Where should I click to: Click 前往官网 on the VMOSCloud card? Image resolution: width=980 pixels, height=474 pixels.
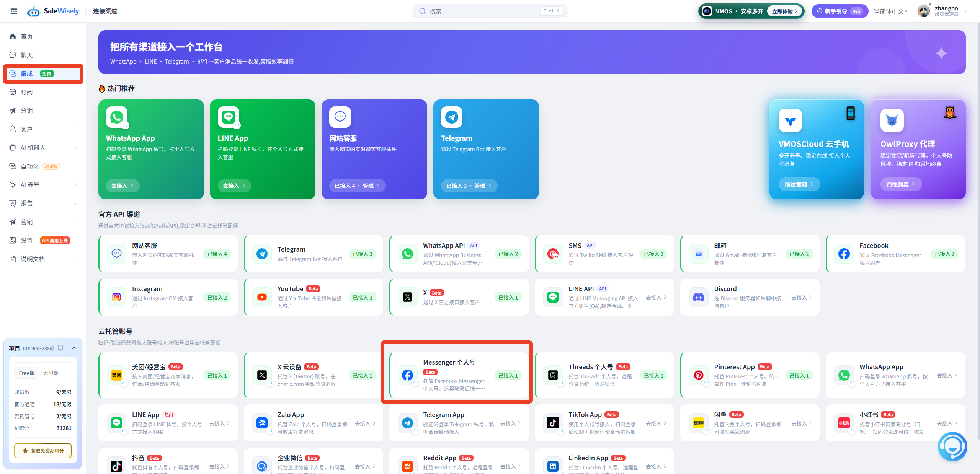799,184
